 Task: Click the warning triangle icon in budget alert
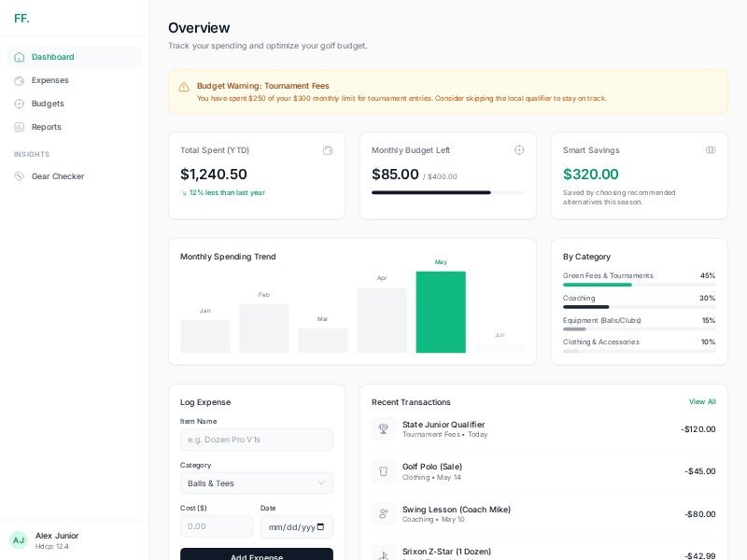click(184, 87)
